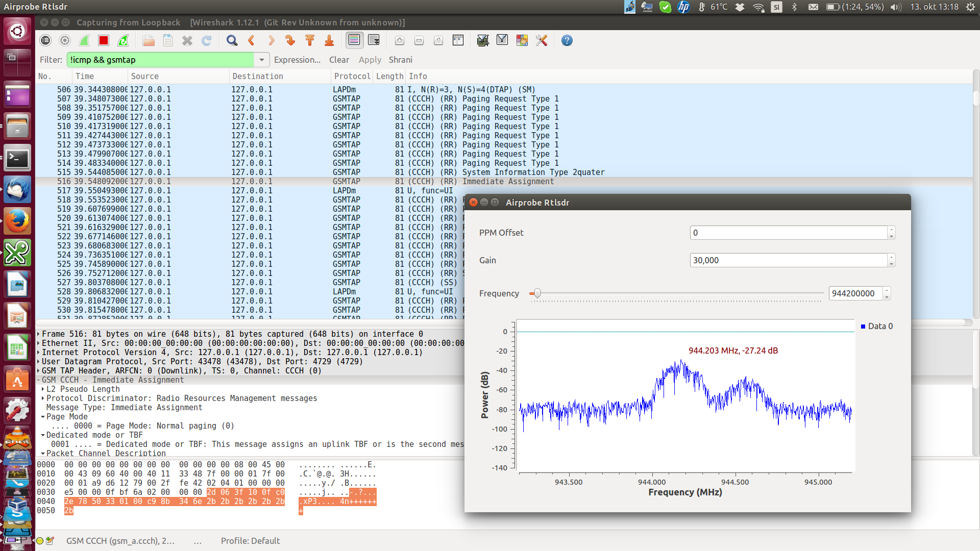Go back in packet history
Image resolution: width=980 pixels, height=551 pixels.
click(252, 40)
